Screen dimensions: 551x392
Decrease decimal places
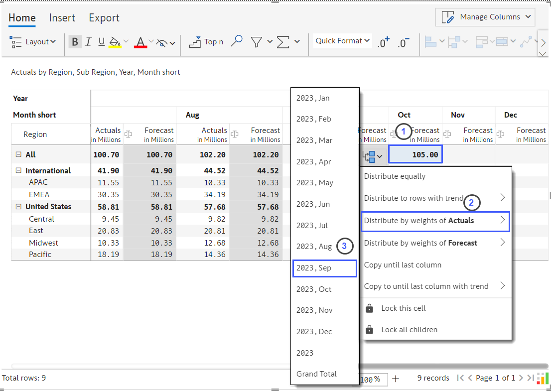404,42
